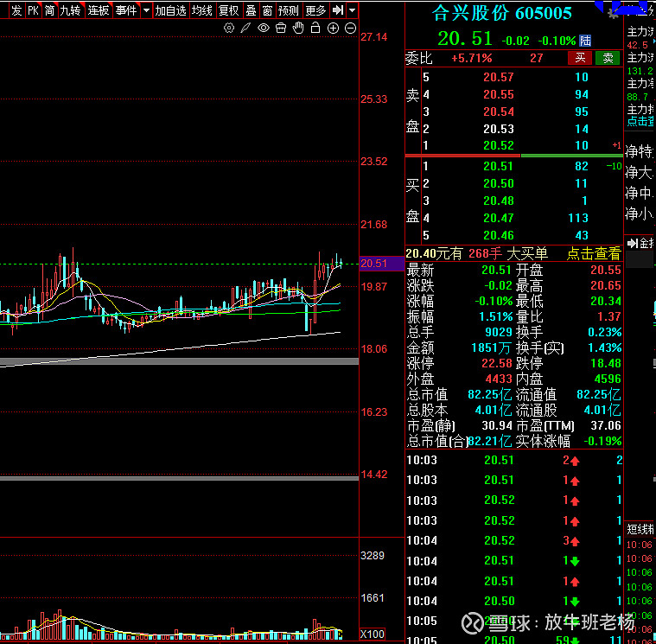
Task: Toggle 连板 indicator
Action: [x=99, y=10]
